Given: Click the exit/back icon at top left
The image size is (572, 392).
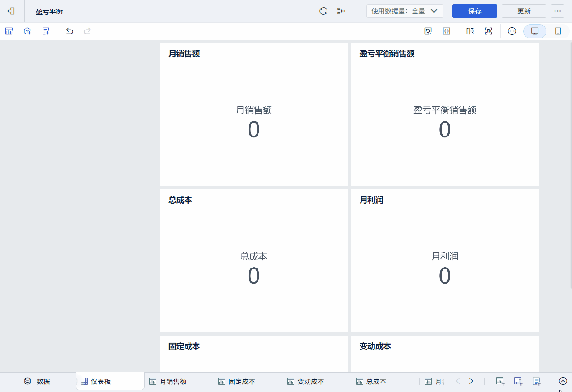Looking at the screenshot, I should click(x=11, y=11).
